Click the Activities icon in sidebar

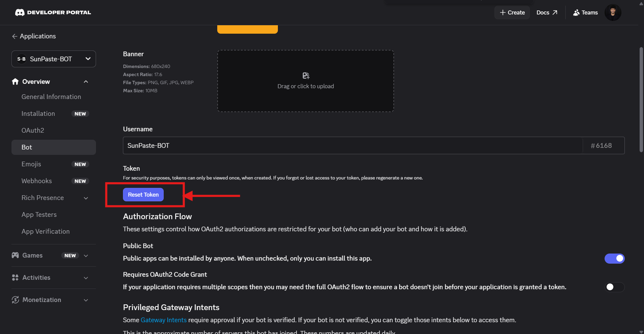point(15,277)
